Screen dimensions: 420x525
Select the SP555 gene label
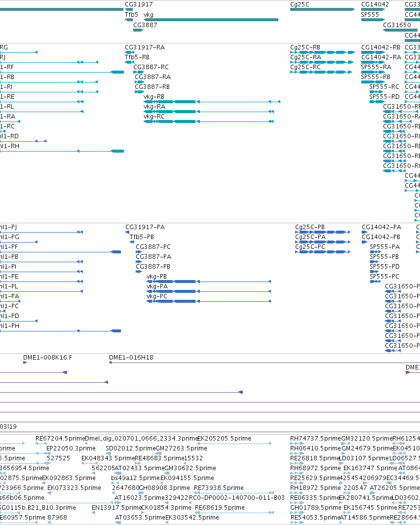point(370,15)
